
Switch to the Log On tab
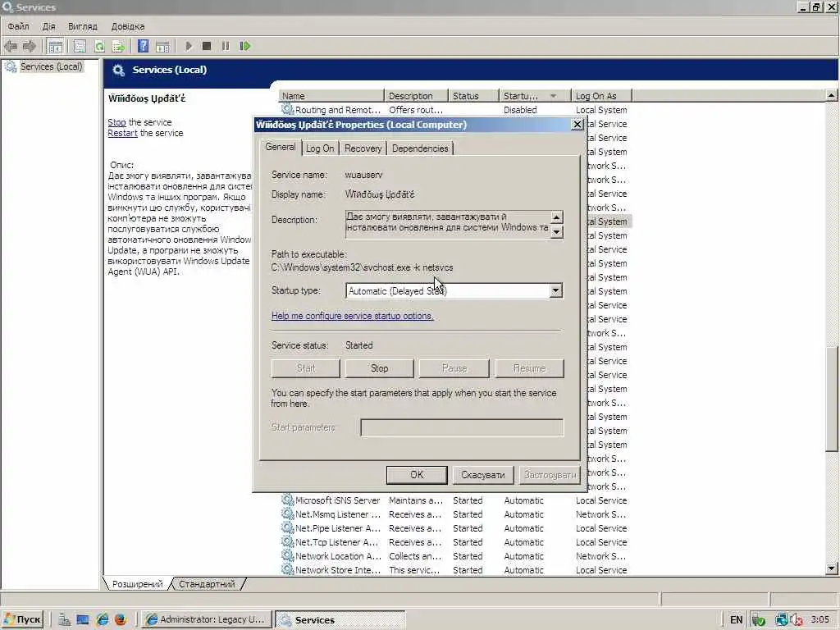click(x=320, y=148)
